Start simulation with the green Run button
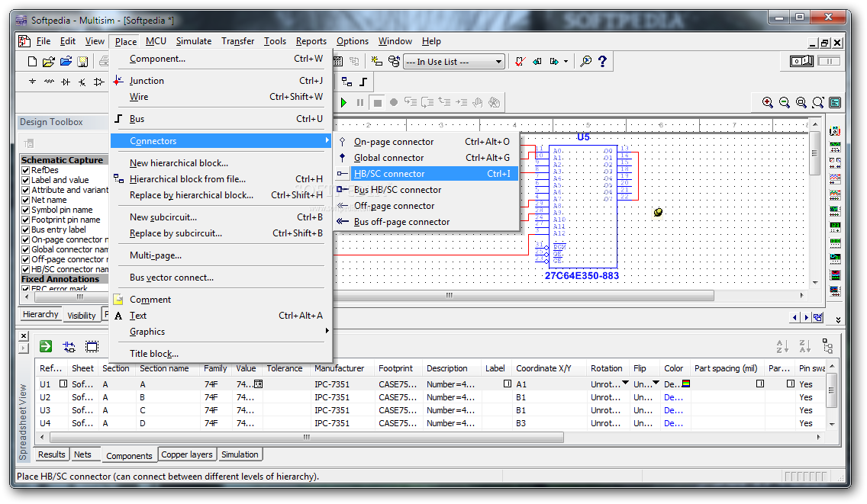This screenshot has width=867, height=504. pos(343,102)
